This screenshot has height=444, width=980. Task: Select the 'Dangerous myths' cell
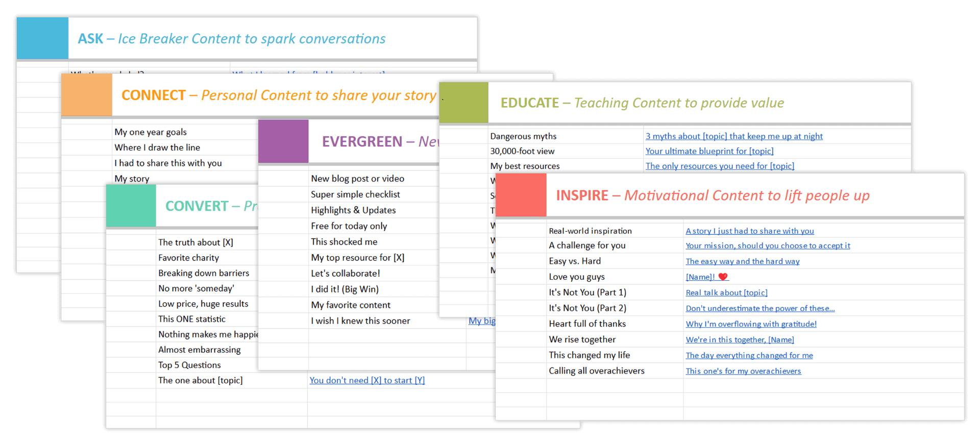[x=523, y=136]
